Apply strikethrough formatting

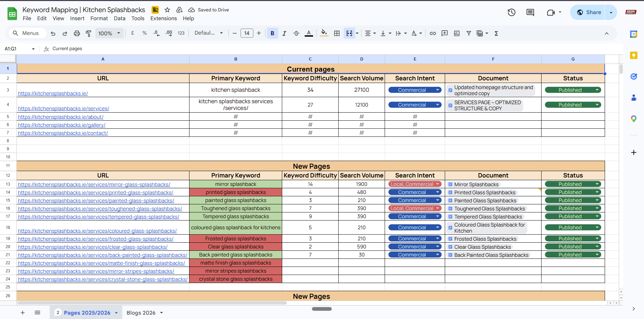[296, 33]
